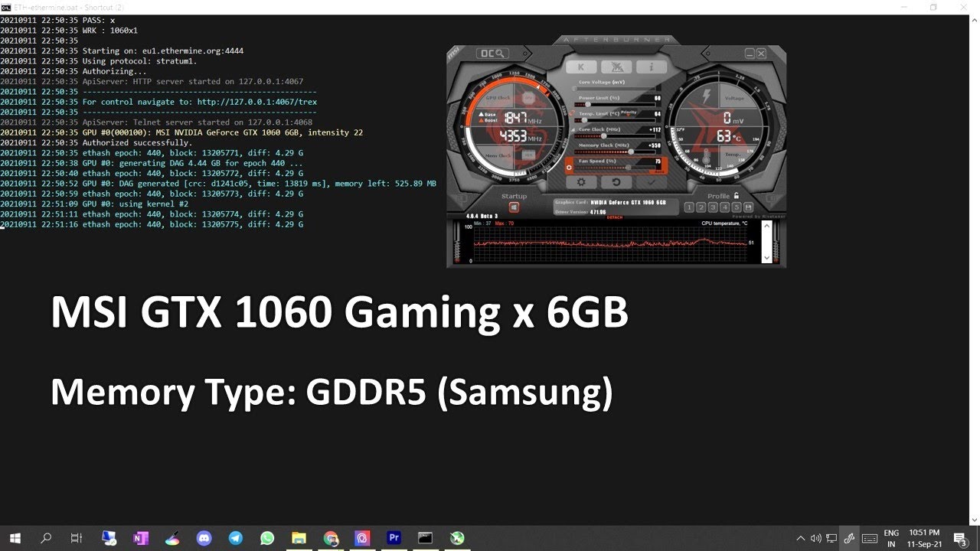The width and height of the screenshot is (980, 551).
Task: Open network status tray icon
Action: [831, 538]
